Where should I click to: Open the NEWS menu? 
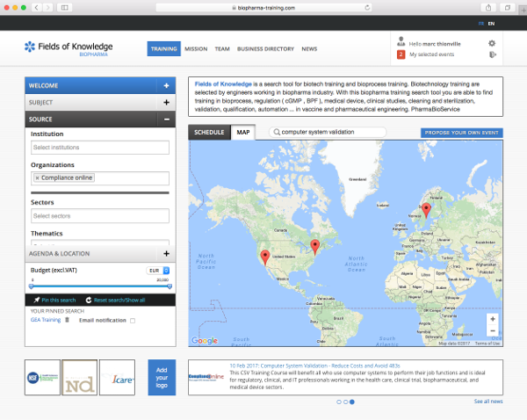point(309,48)
